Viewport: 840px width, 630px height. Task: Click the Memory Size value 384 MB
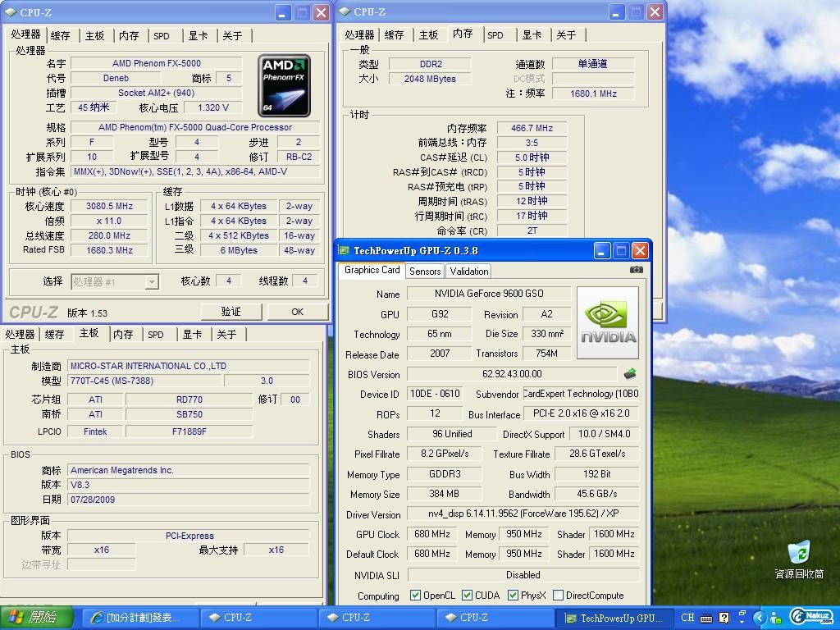(x=444, y=494)
